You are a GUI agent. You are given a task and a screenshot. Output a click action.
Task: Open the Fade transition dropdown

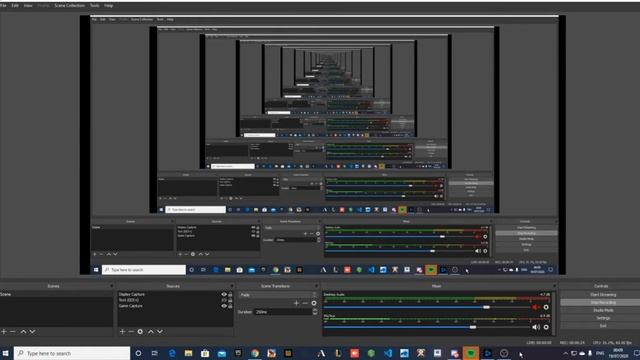(x=279, y=295)
